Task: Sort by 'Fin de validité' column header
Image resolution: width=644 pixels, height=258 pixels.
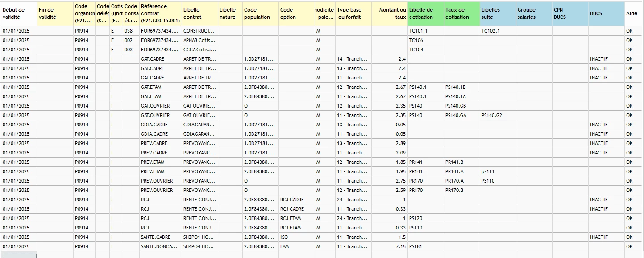Action: [55, 13]
